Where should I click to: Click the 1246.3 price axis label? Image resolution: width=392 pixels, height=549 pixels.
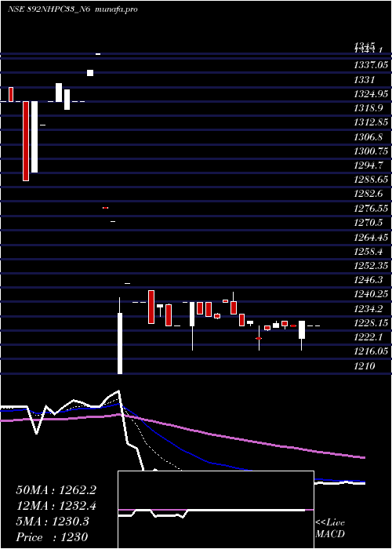[368, 280]
